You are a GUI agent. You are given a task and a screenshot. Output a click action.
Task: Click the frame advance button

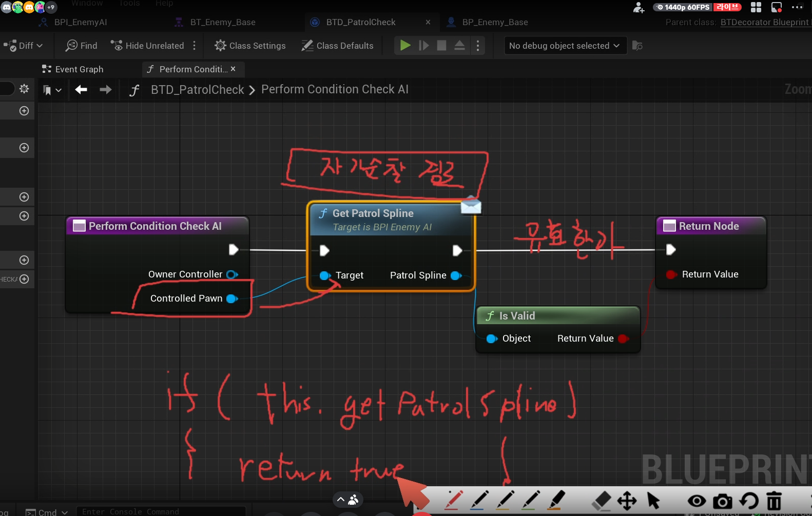click(x=423, y=46)
